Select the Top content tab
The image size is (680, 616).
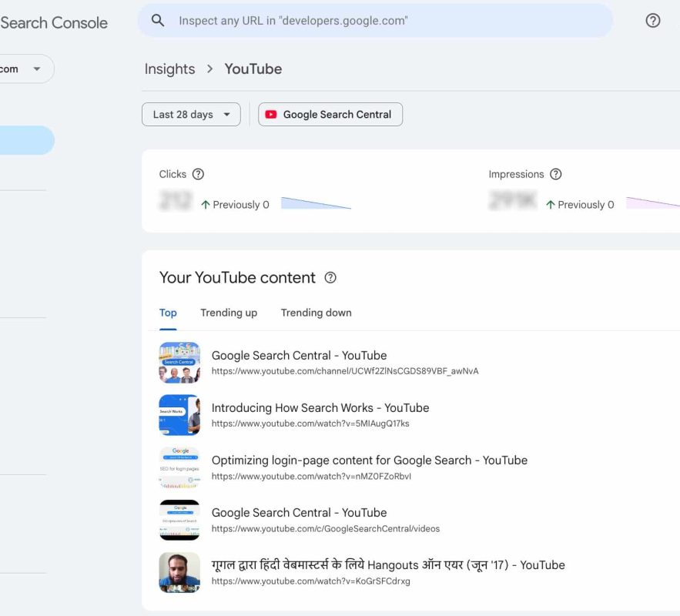coord(168,313)
